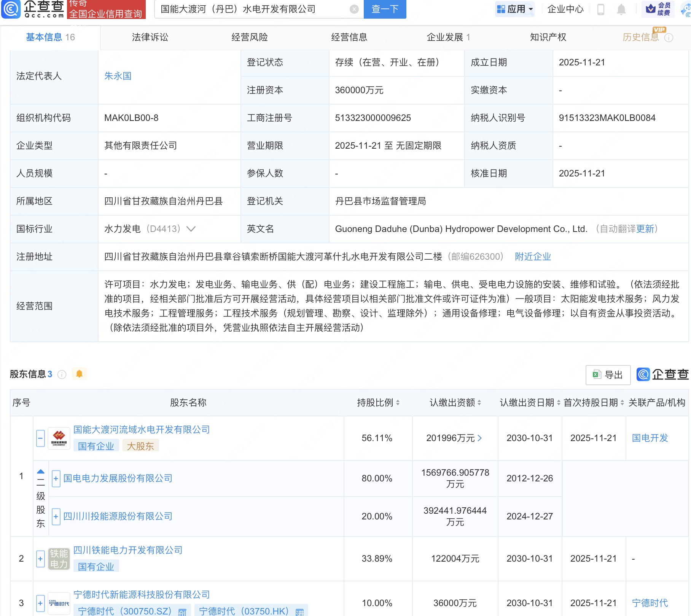Click the 查一下 search button

[385, 10]
